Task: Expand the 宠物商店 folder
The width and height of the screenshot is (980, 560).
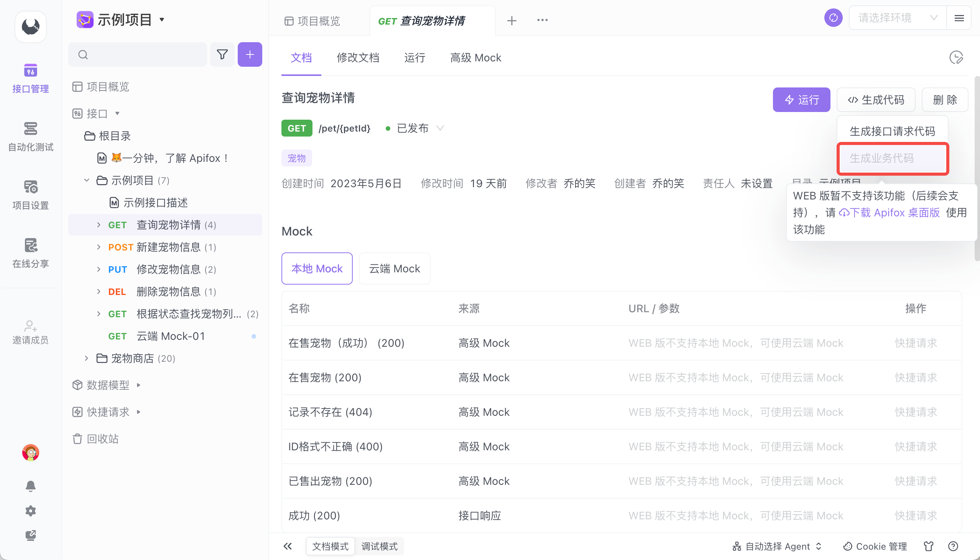Action: pyautogui.click(x=87, y=359)
